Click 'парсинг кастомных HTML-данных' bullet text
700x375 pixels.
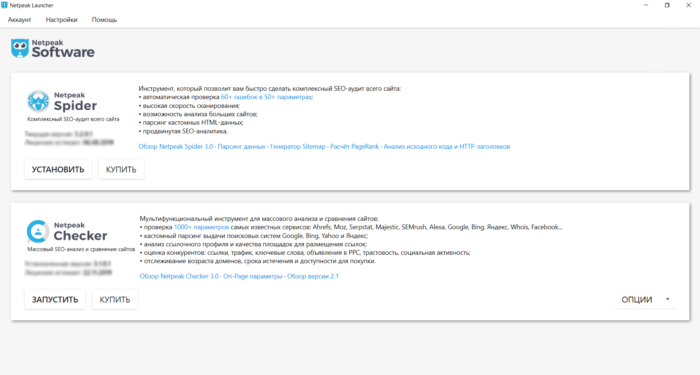(x=193, y=122)
